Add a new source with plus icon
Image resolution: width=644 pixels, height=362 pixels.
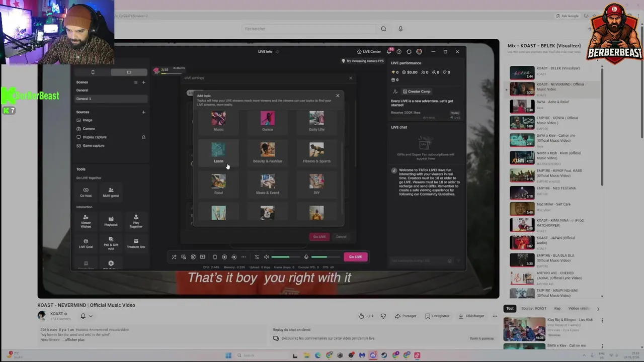coord(143,112)
